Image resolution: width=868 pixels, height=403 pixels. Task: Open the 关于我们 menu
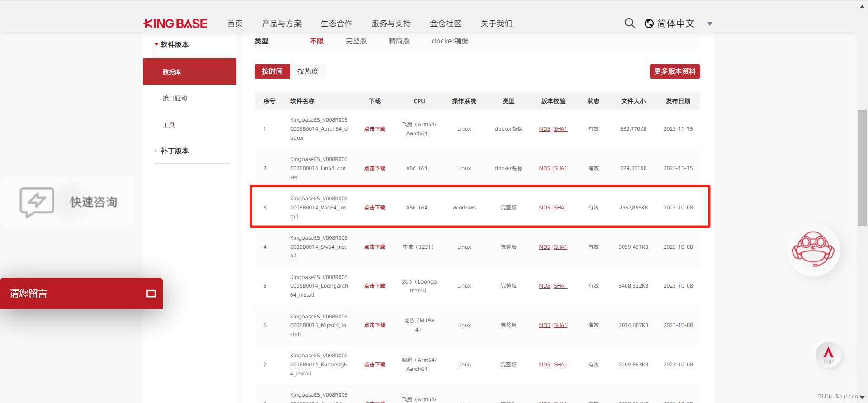[496, 24]
